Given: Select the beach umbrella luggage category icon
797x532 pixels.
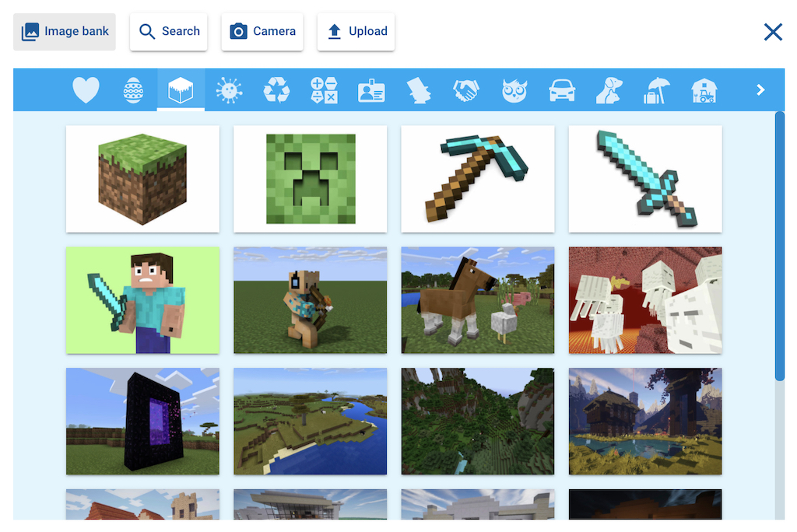Looking at the screenshot, I should point(656,90).
